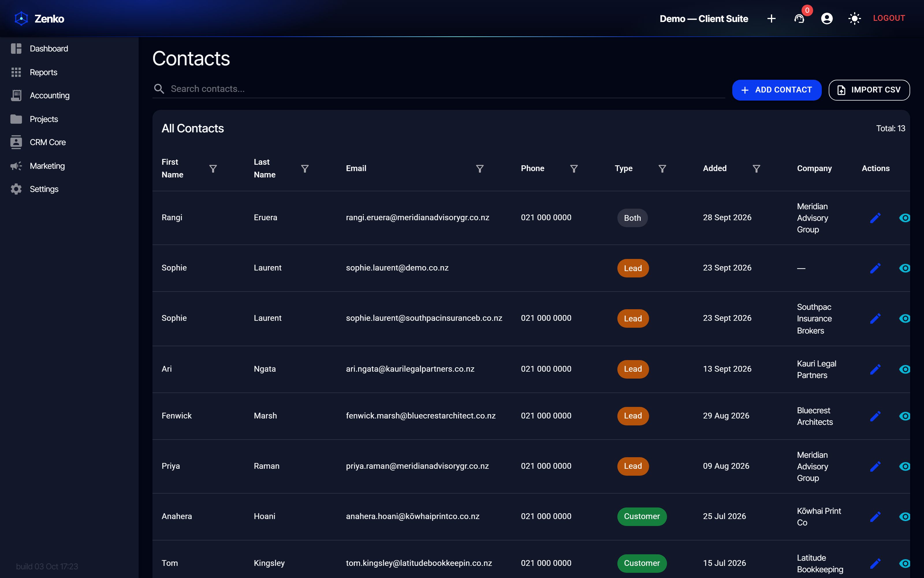This screenshot has height=578, width=924.
Task: Click the Zenko logo icon
Action: (x=21, y=18)
